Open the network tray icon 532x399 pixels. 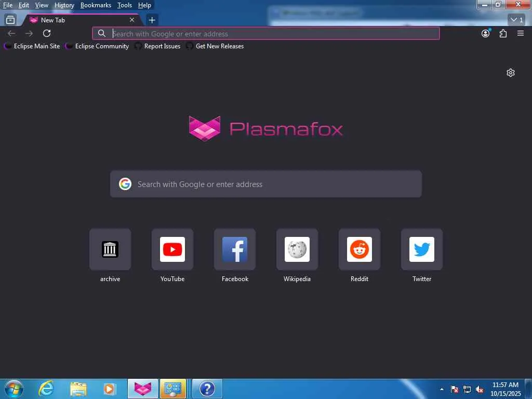(x=467, y=389)
